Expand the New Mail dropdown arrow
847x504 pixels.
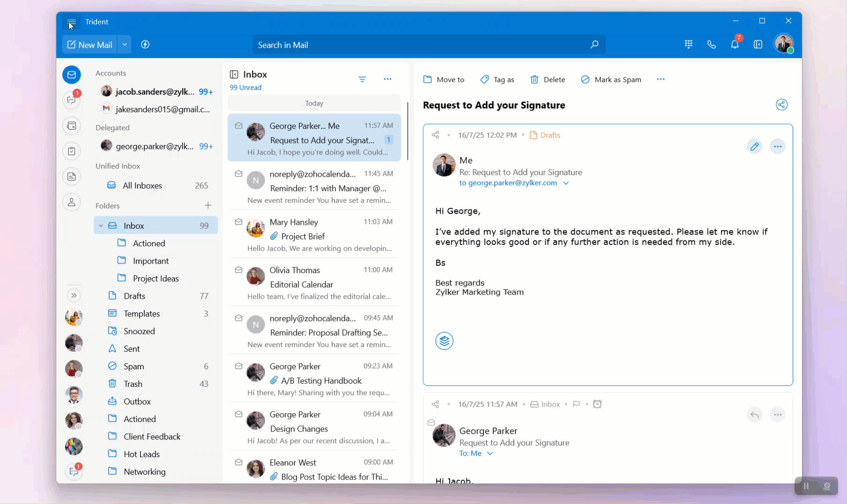(x=124, y=44)
